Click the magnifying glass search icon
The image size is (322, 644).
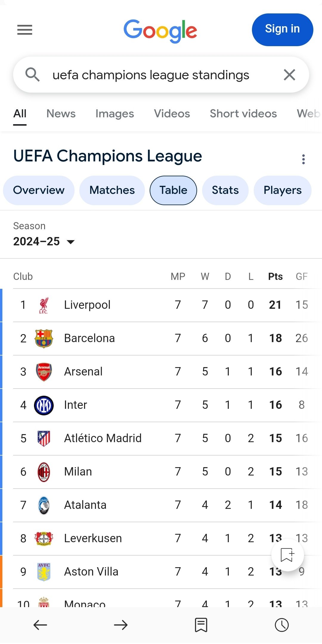(32, 74)
